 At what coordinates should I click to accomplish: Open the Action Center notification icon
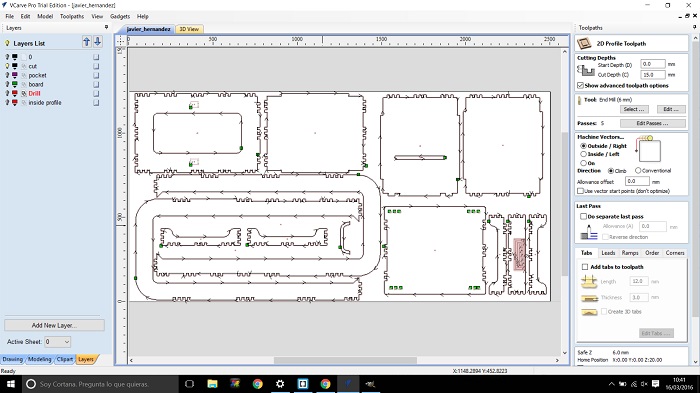(x=655, y=384)
